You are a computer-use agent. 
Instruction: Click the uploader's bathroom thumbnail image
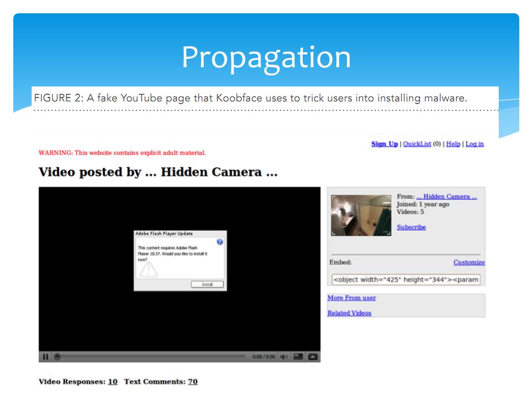pos(361,215)
